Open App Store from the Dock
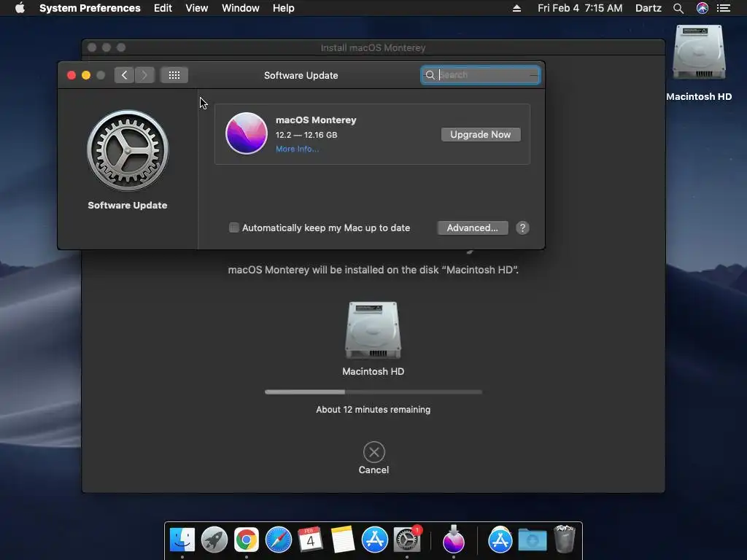 pos(374,540)
